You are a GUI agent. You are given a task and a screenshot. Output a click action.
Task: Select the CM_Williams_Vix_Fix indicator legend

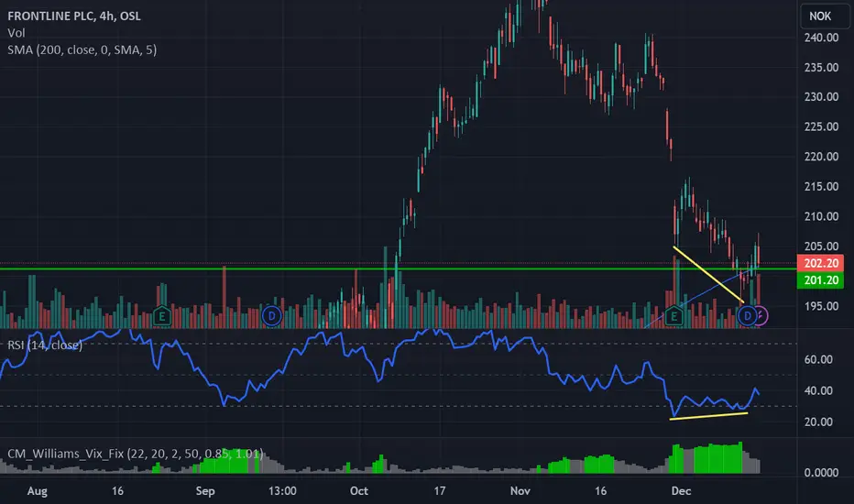pos(135,454)
